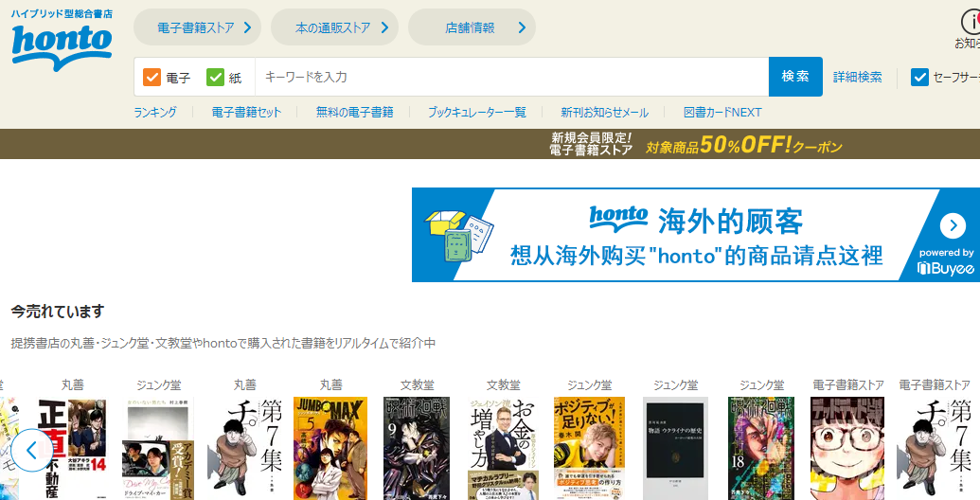Click the 検索 search button
This screenshot has width=980, height=500.
[x=795, y=77]
